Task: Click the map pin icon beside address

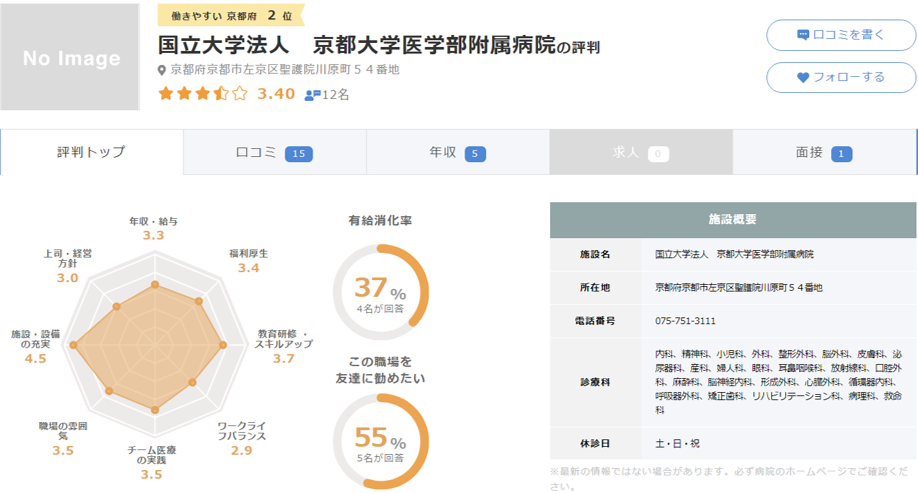Action: 163,71
